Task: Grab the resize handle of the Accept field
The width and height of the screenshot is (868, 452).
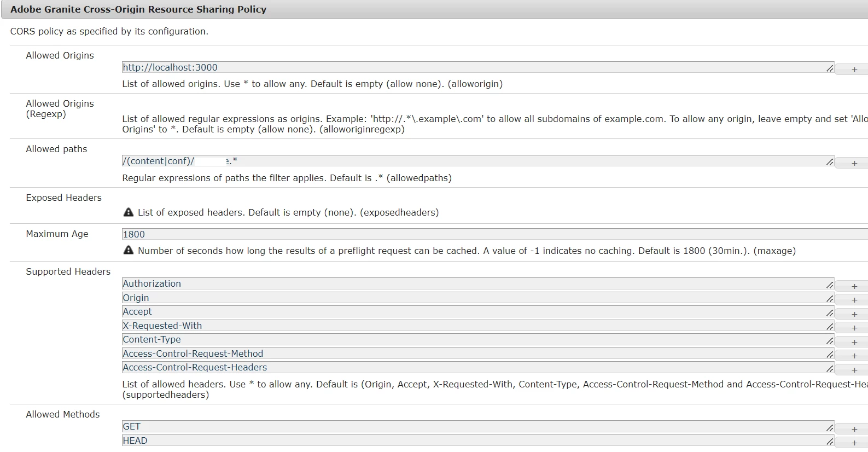Action: 830,313
